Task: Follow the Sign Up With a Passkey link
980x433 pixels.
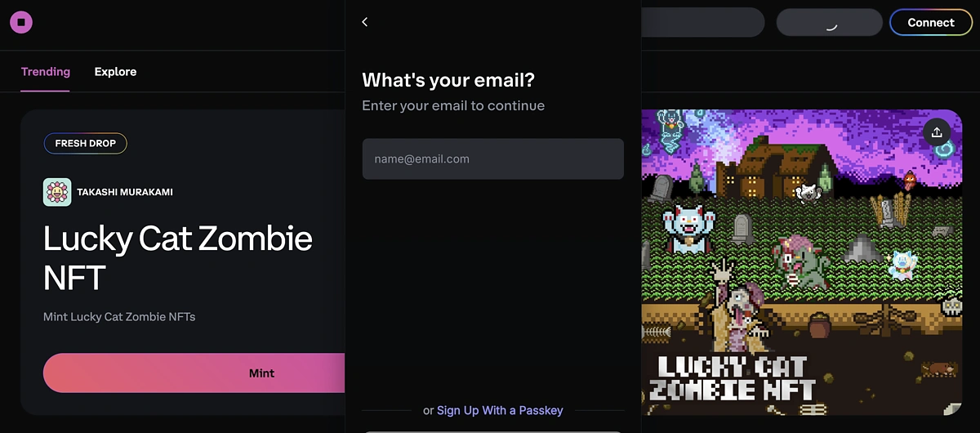Action: (500, 410)
